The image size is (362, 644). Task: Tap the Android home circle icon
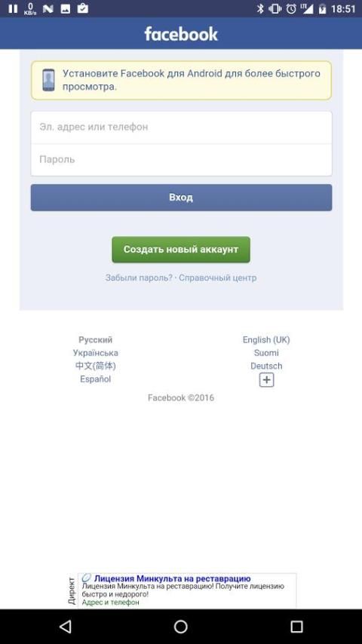[x=181, y=627]
